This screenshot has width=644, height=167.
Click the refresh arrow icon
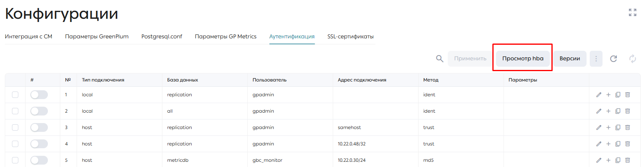[614, 59]
